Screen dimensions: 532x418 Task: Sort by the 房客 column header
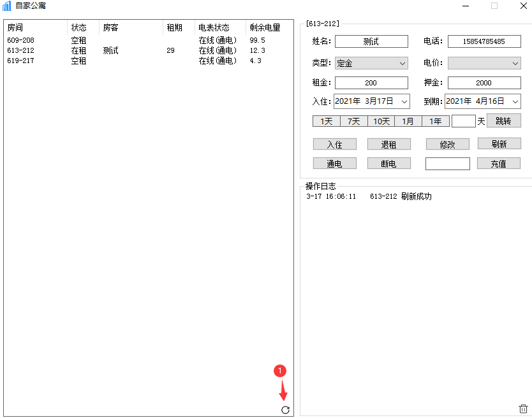(x=131, y=27)
